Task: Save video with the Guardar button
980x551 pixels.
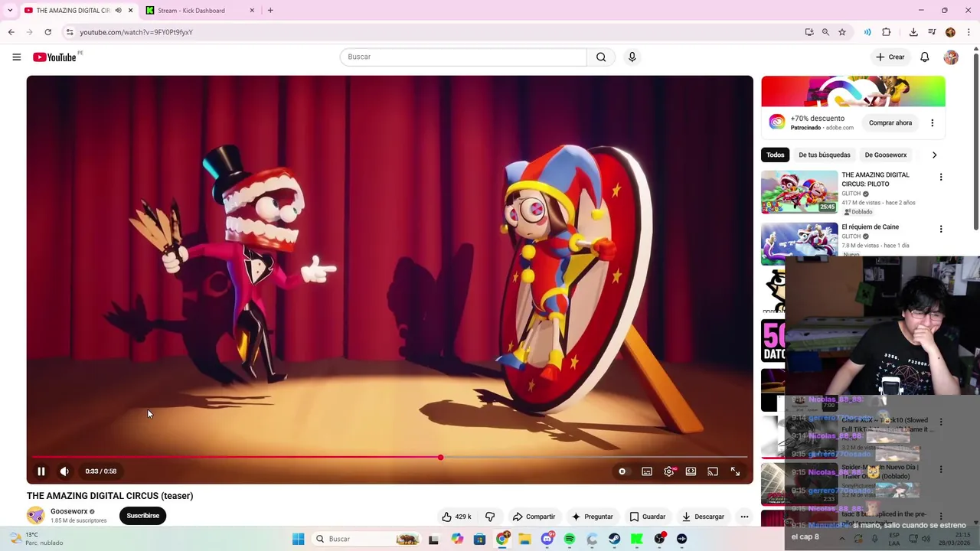Action: pos(648,517)
